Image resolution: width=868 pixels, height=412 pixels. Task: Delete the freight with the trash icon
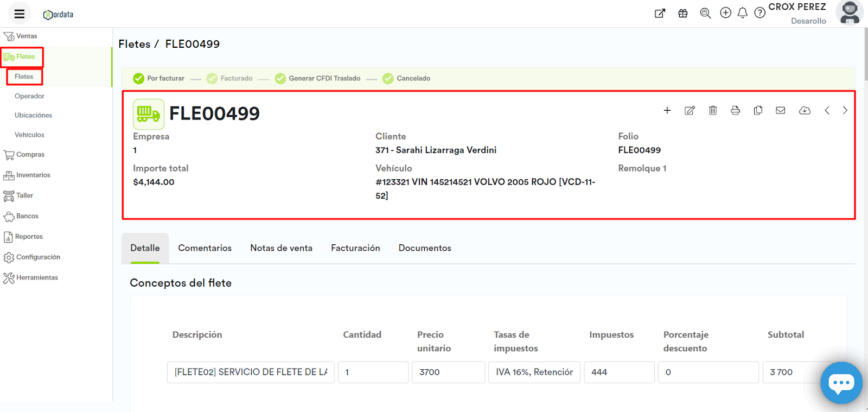click(713, 111)
